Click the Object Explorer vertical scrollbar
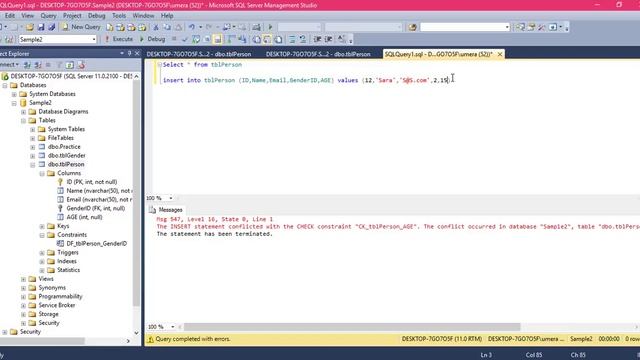Screen dimensions: 640x360 click(136, 193)
